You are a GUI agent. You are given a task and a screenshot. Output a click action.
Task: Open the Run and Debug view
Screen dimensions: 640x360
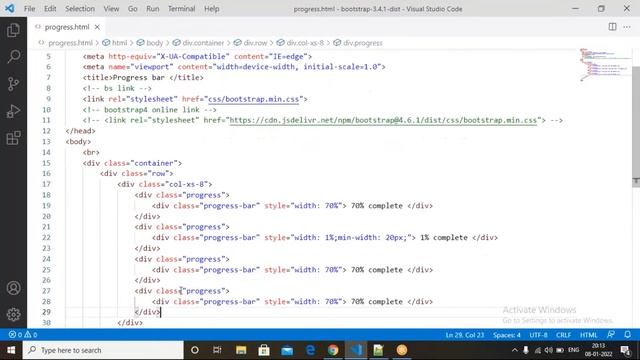pos(13,111)
